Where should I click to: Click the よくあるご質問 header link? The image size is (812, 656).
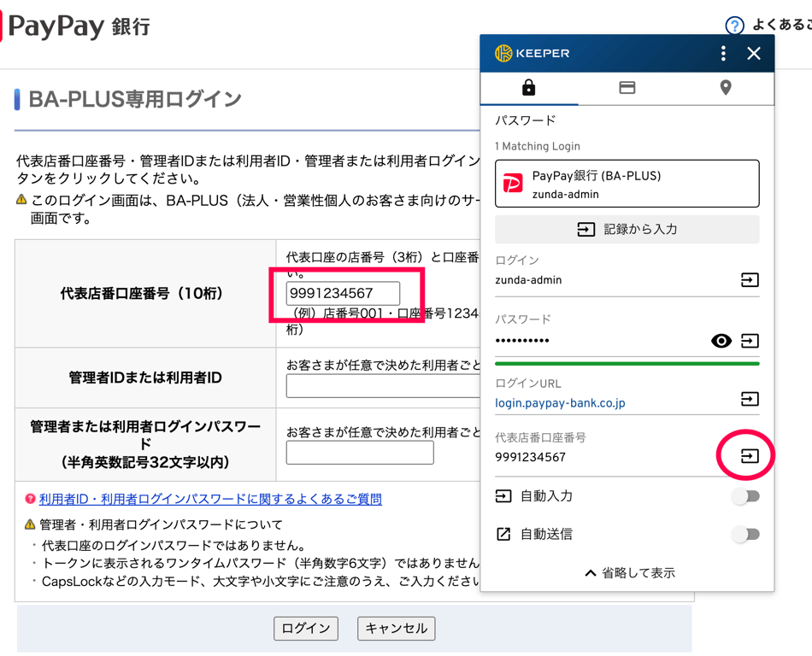(x=782, y=24)
